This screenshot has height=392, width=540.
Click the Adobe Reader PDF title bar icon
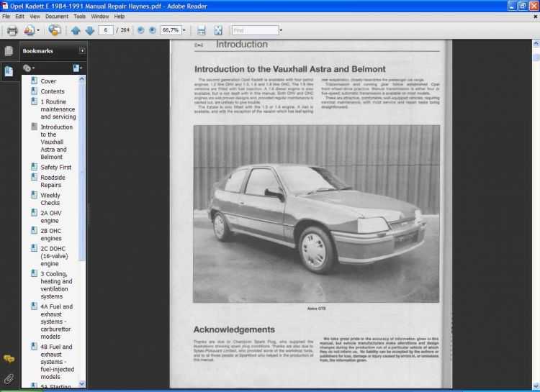coord(4,6)
